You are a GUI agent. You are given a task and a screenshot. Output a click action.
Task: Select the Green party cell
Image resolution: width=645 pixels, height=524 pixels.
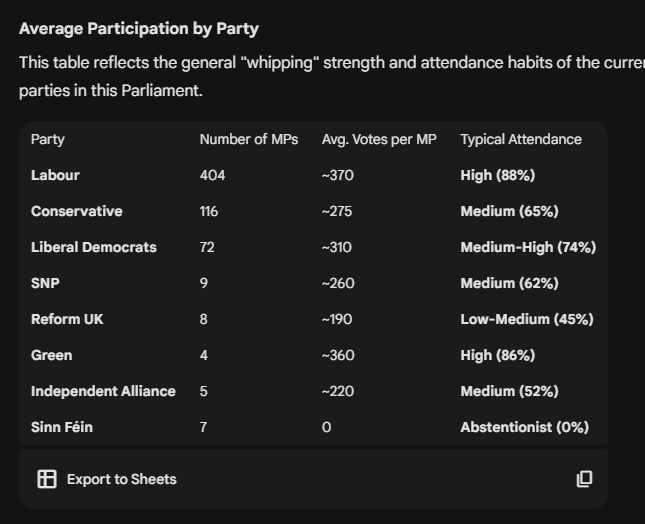[52, 355]
